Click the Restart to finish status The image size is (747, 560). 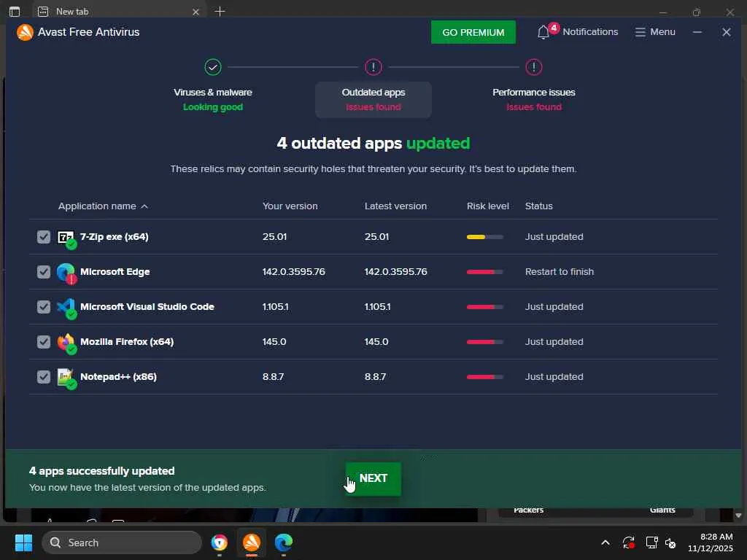(560, 272)
